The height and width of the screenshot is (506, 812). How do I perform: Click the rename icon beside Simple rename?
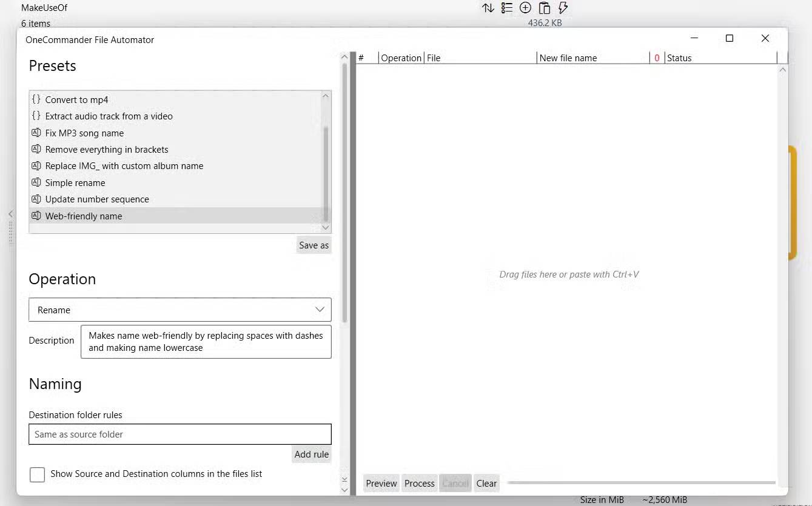pos(36,182)
